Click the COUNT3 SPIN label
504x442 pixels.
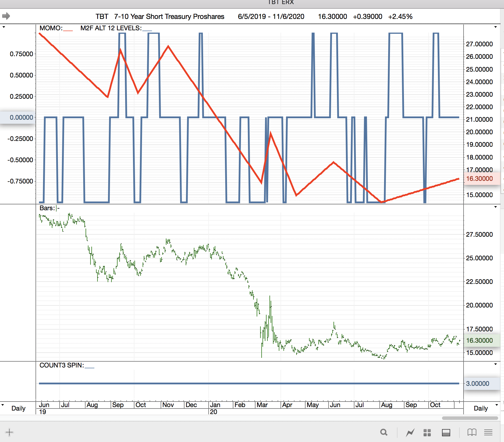(x=62, y=365)
